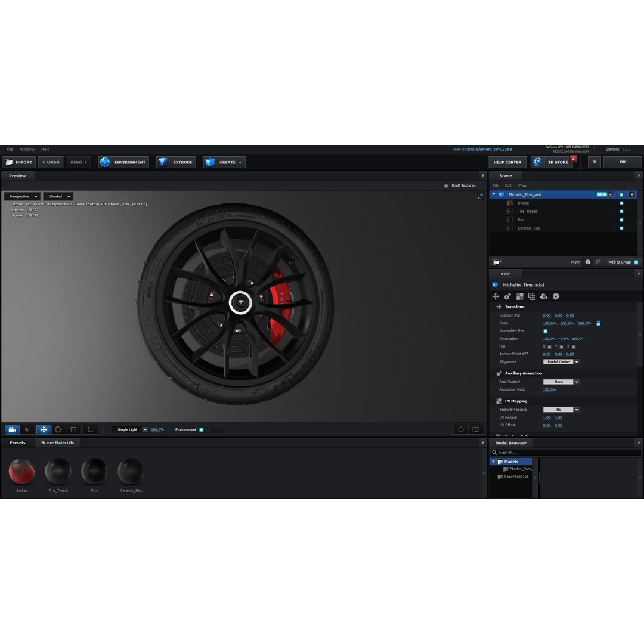
Task: Open the 3D Store globe button
Action: pyautogui.click(x=552, y=162)
